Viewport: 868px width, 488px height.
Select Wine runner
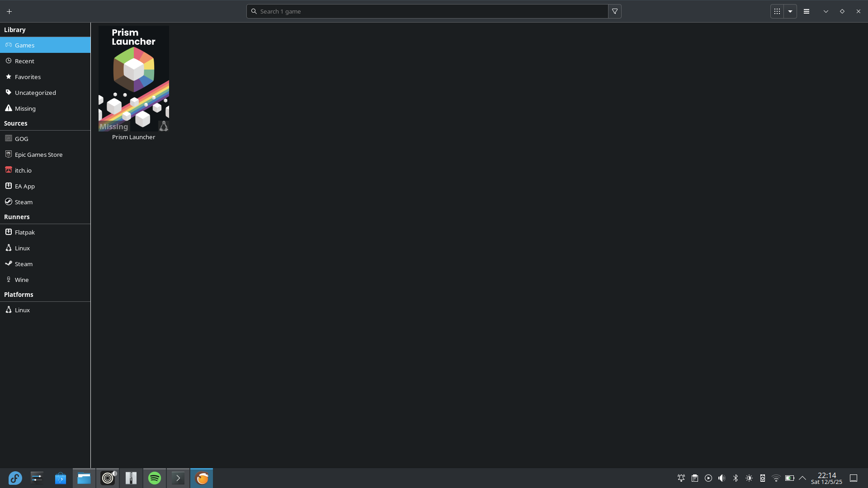point(45,280)
